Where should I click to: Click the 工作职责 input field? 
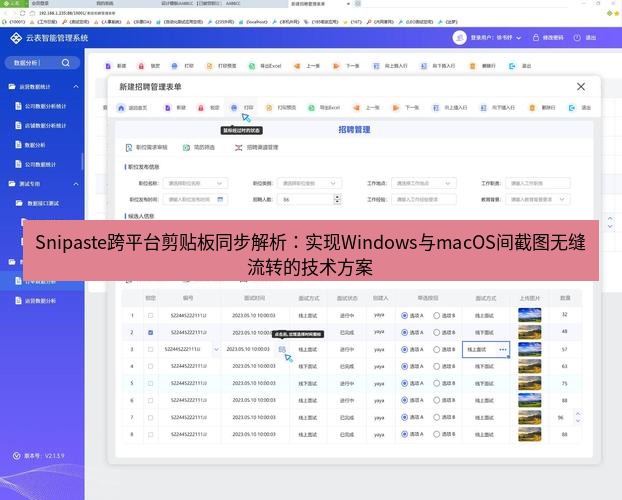(538, 183)
